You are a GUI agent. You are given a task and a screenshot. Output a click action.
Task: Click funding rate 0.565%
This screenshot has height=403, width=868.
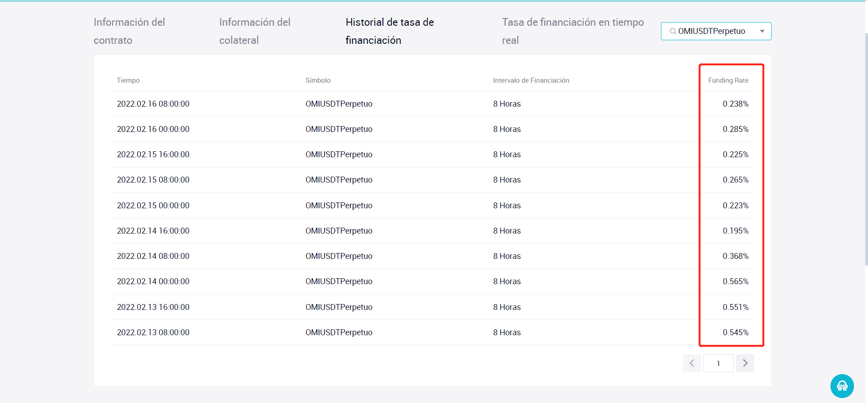(x=736, y=281)
